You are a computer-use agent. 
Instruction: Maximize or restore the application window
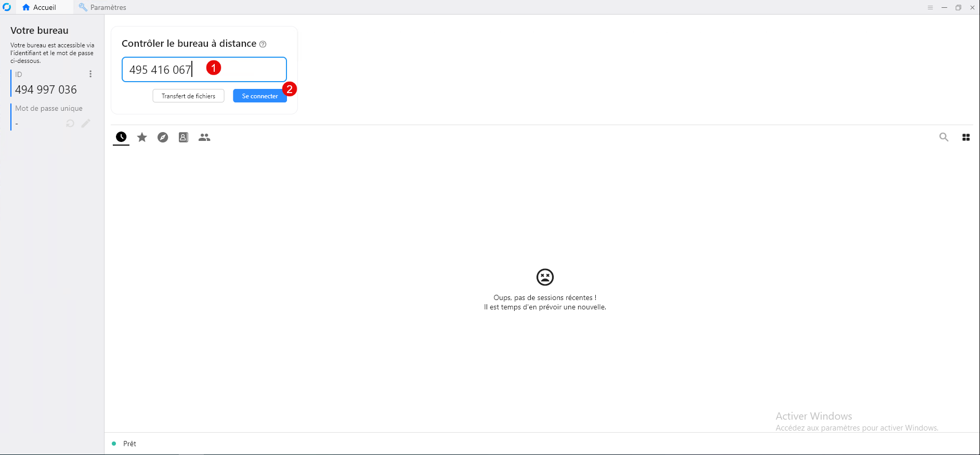click(958, 7)
